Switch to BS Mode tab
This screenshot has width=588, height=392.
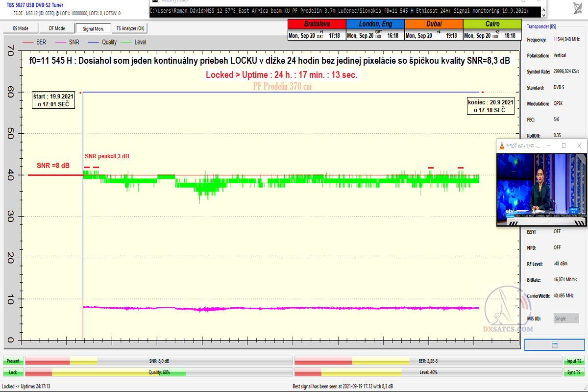[20, 28]
